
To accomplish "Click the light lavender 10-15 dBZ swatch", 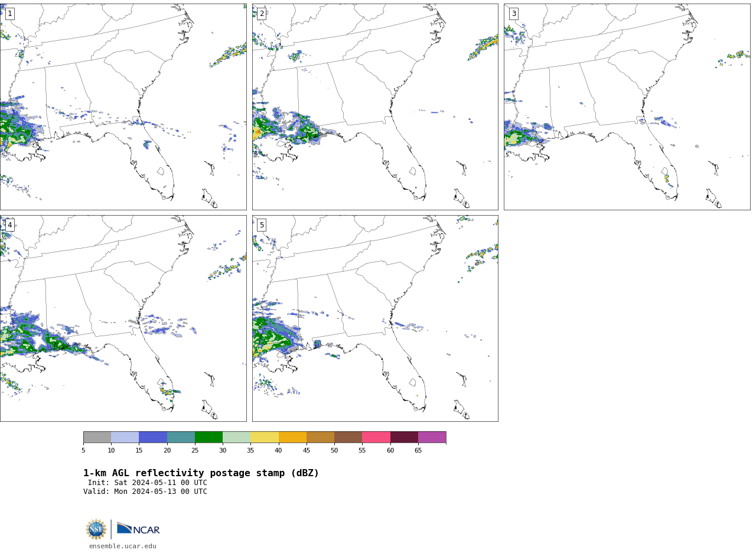I will pyautogui.click(x=125, y=437).
